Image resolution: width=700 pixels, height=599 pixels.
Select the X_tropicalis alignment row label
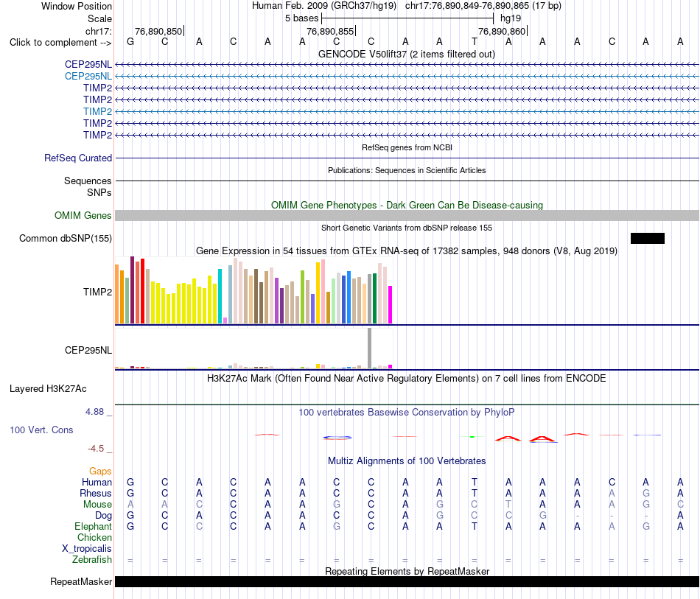click(87, 549)
